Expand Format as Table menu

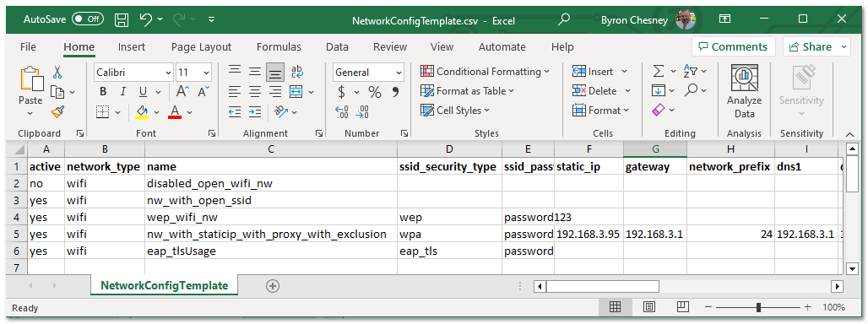pyautogui.click(x=512, y=91)
